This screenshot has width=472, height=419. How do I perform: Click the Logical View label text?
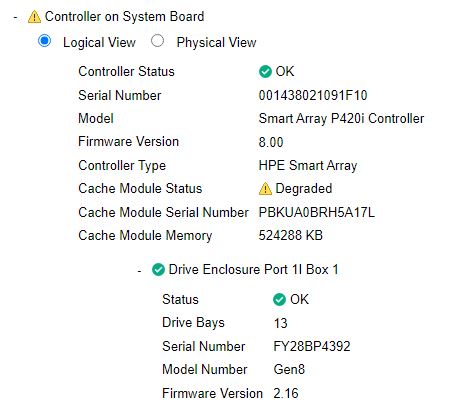tap(99, 42)
